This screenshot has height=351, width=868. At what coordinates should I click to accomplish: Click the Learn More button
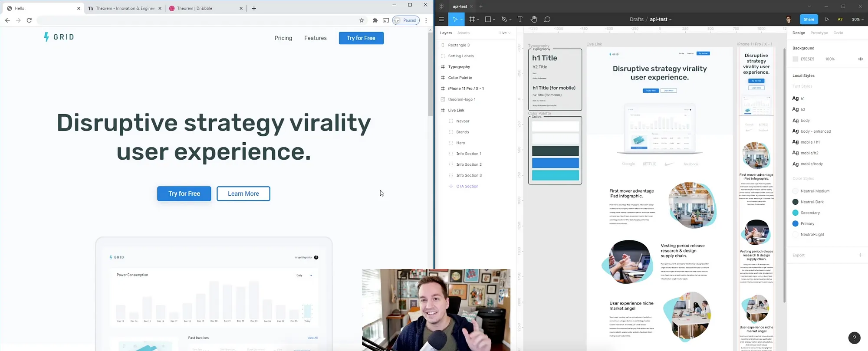[x=243, y=194]
